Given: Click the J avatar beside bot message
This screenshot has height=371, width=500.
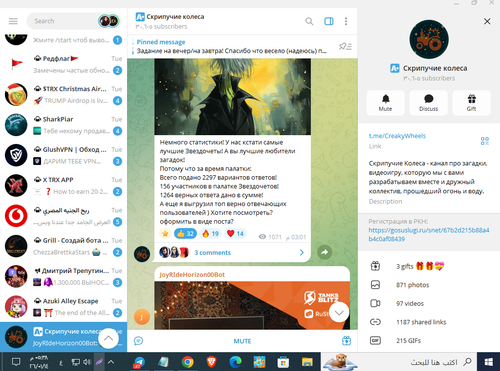Looking at the screenshot, I should coord(141,317).
